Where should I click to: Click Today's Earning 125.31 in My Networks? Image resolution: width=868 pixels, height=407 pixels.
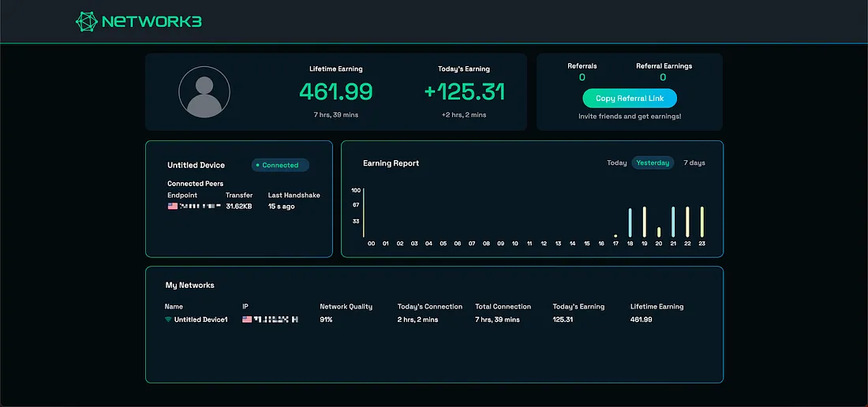[563, 319]
